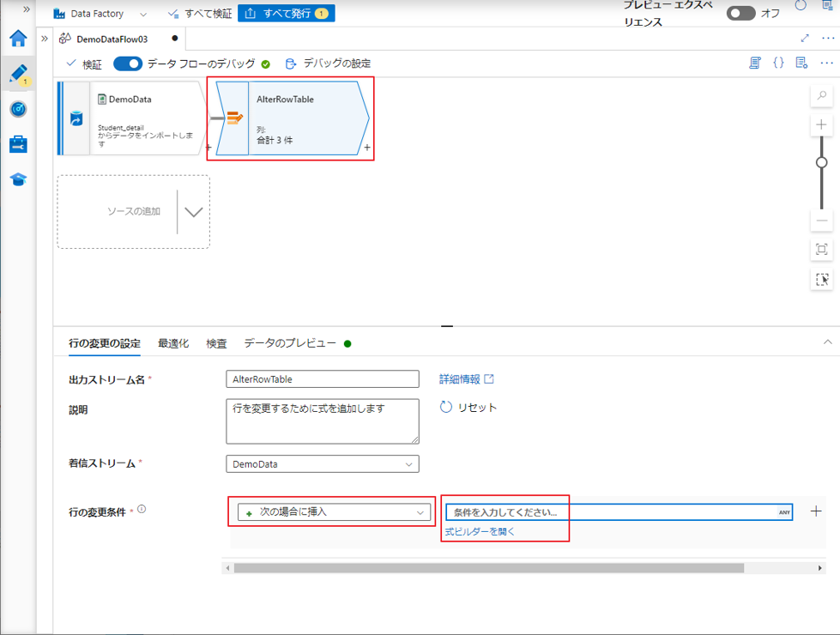Image resolution: width=840 pixels, height=635 pixels.
Task: Open the 次の場合に挿入 condition dropdown
Action: pos(335,512)
